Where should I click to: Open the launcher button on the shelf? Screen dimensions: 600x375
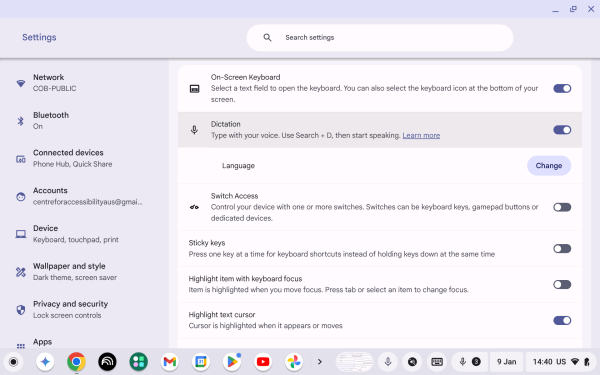13,362
